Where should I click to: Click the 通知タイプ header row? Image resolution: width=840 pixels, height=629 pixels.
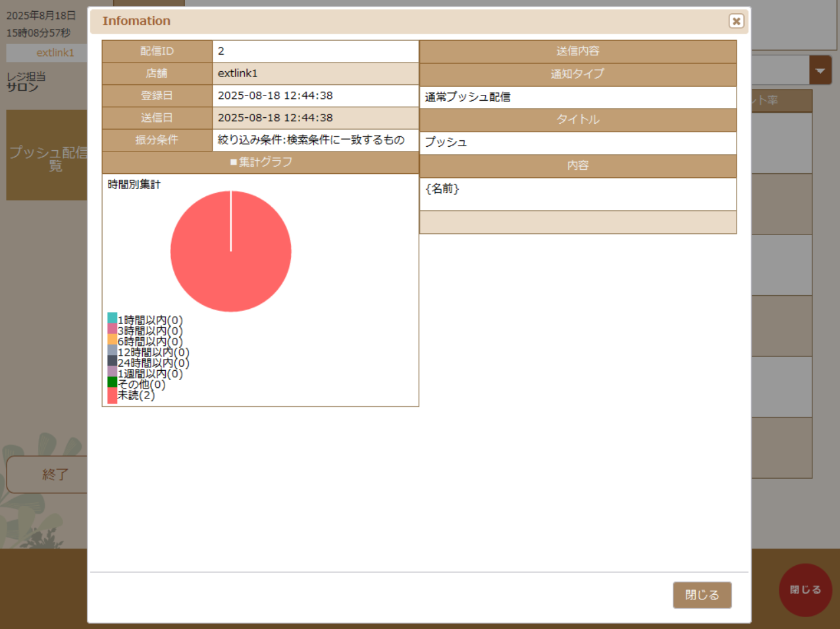point(578,74)
